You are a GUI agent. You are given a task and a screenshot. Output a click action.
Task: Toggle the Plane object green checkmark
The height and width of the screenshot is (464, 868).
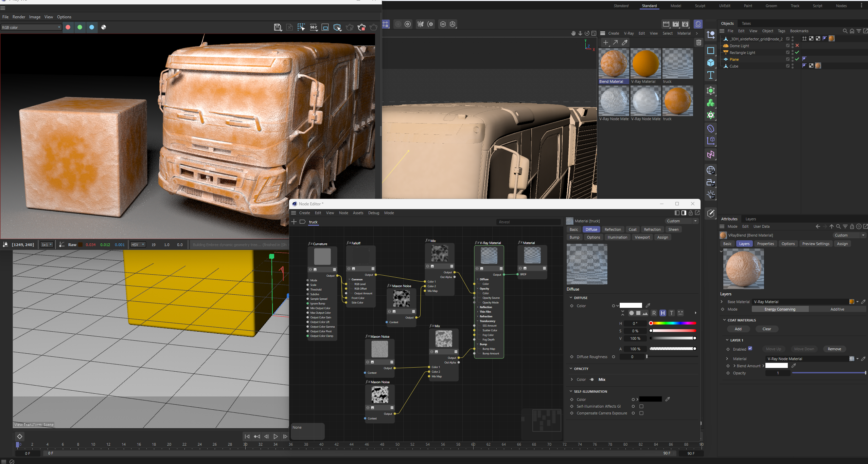point(797,59)
